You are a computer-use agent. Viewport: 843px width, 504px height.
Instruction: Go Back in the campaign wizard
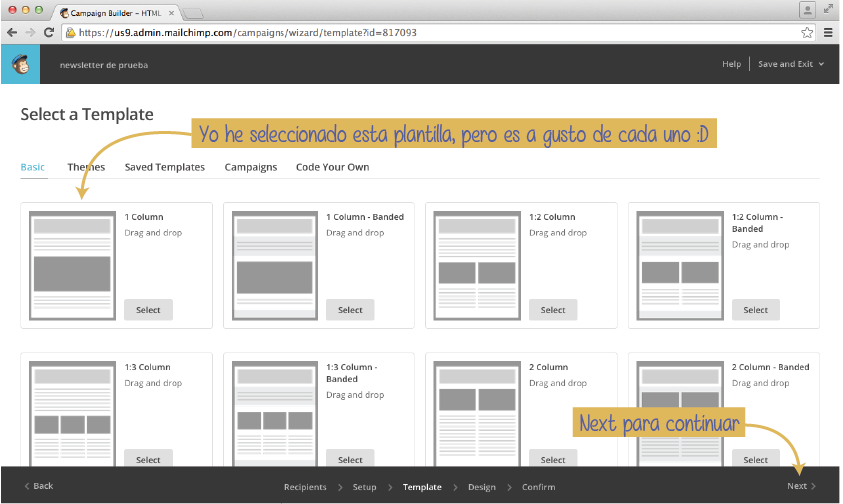pos(39,486)
